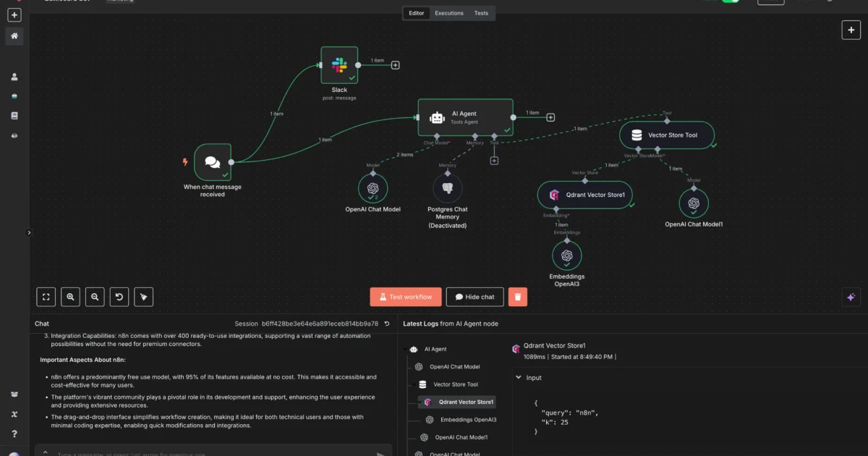The height and width of the screenshot is (456, 868).
Task: Add a node after AI Agent output
Action: (x=550, y=117)
